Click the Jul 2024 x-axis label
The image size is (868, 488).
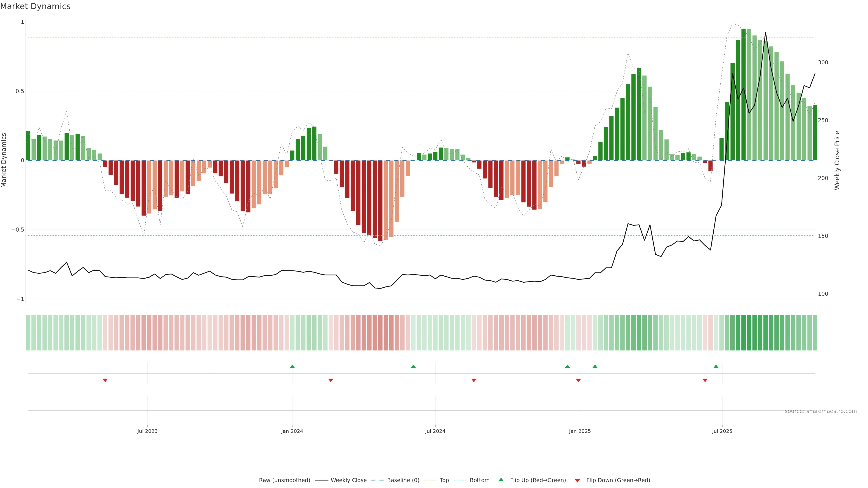(x=435, y=431)
